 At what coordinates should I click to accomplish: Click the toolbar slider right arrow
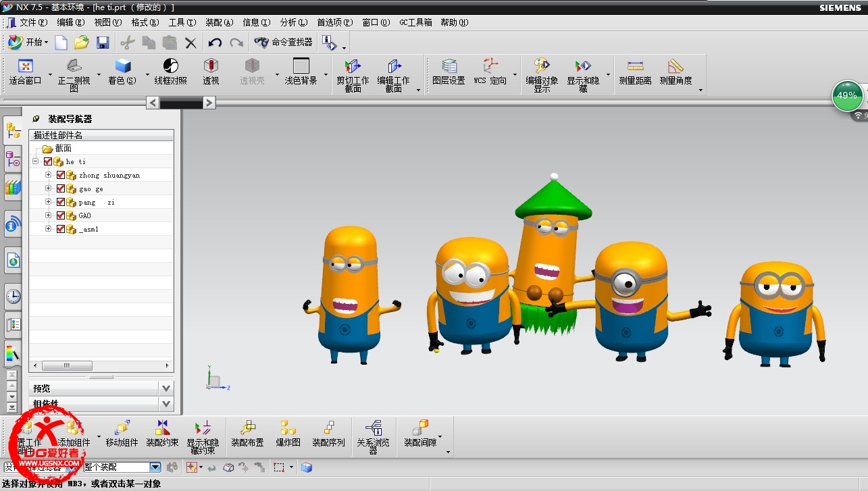(209, 103)
